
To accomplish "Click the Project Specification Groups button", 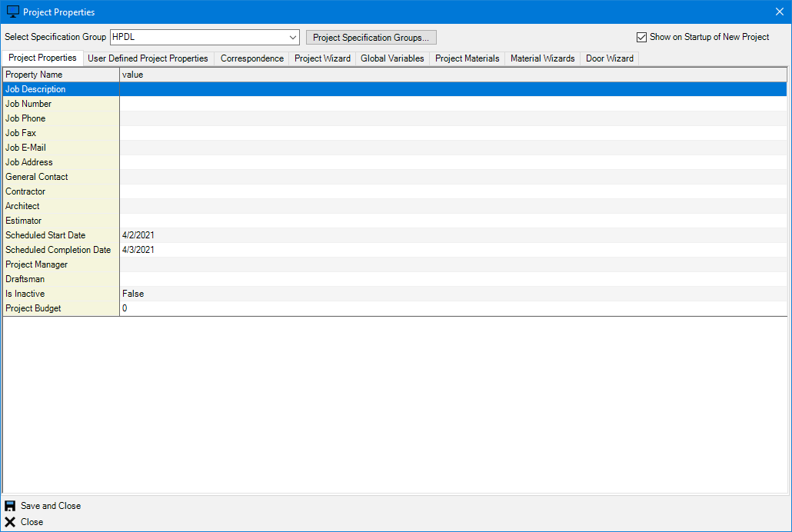I will [x=371, y=37].
